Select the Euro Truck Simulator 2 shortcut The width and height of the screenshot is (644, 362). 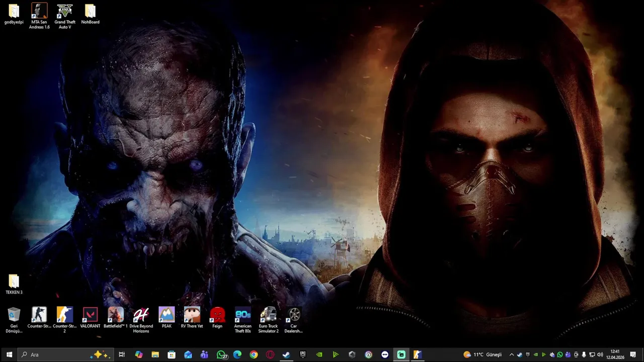268,320
